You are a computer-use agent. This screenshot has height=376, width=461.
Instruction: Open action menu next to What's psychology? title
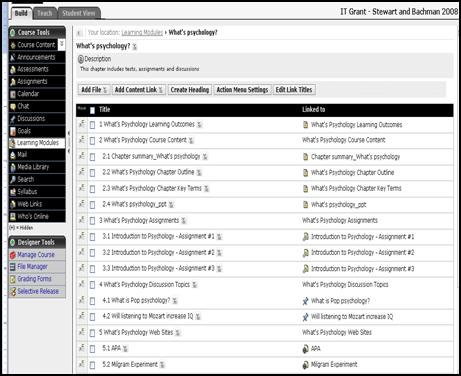click(x=135, y=47)
